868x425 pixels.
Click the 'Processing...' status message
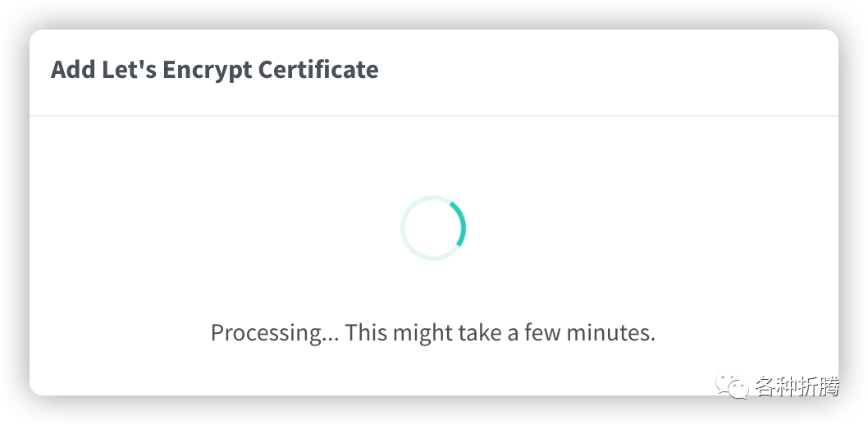tap(433, 333)
